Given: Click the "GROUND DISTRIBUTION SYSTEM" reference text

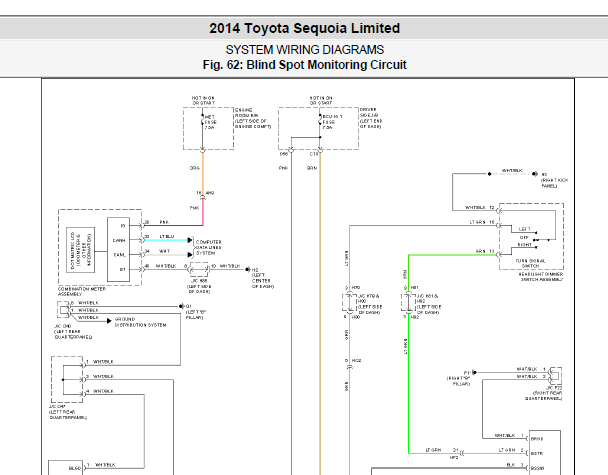Looking at the screenshot, I should (x=140, y=322).
